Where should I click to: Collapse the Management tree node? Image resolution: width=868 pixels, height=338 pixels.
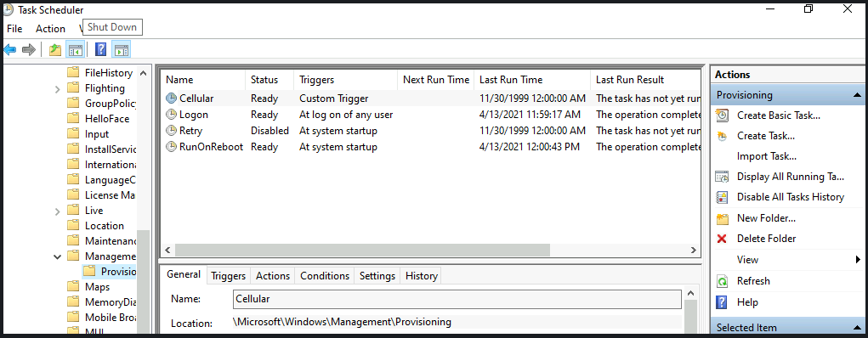58,256
